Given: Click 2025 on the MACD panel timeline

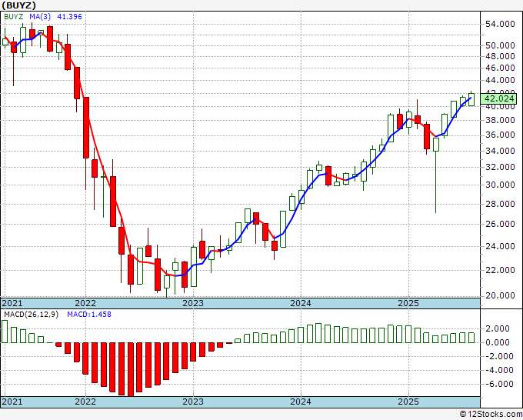Looking at the screenshot, I should 408,402.
